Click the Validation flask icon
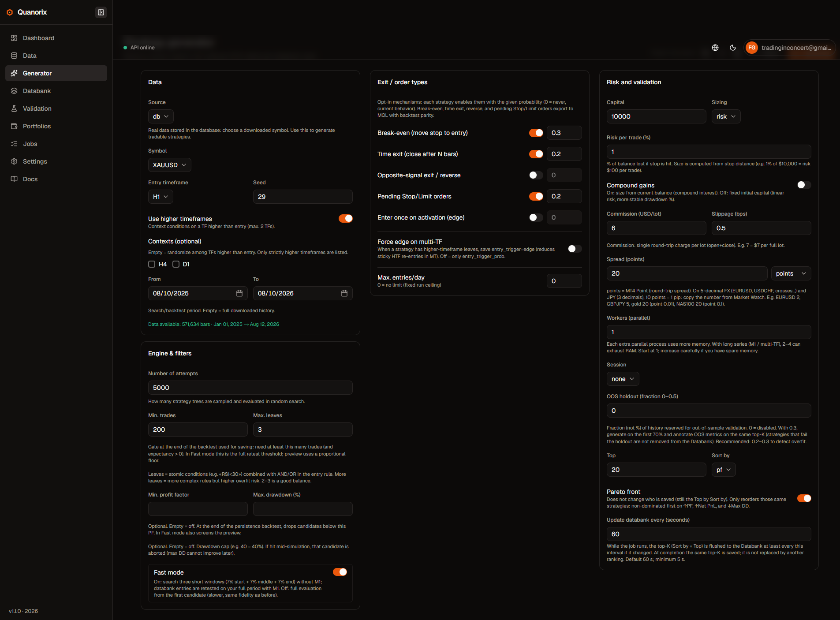This screenshot has width=840, height=620. 14,108
